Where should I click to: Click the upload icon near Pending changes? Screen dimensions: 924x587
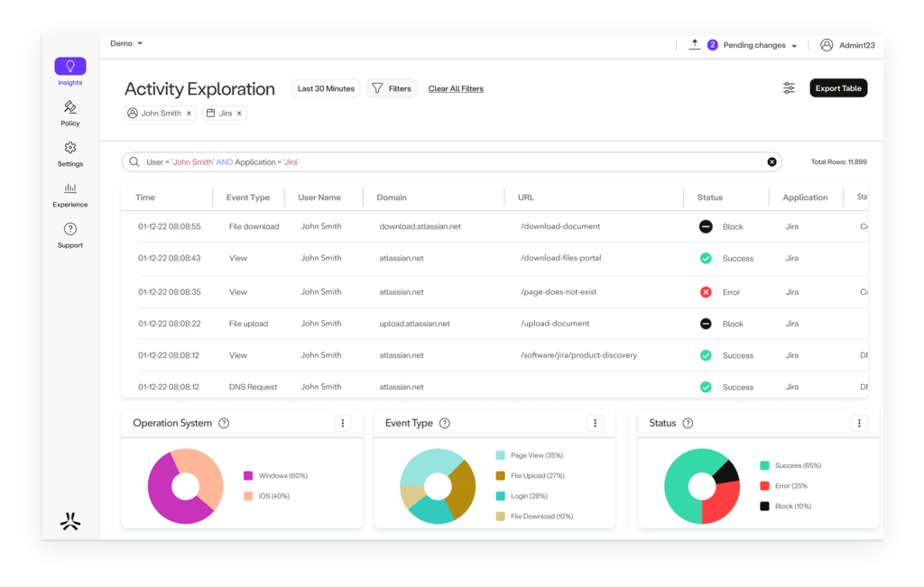point(694,44)
